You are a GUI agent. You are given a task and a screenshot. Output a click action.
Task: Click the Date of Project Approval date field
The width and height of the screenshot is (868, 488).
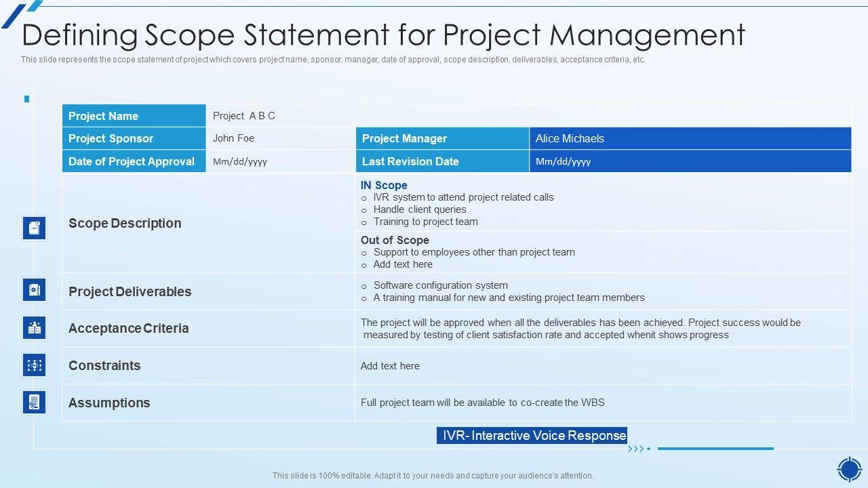click(x=240, y=161)
